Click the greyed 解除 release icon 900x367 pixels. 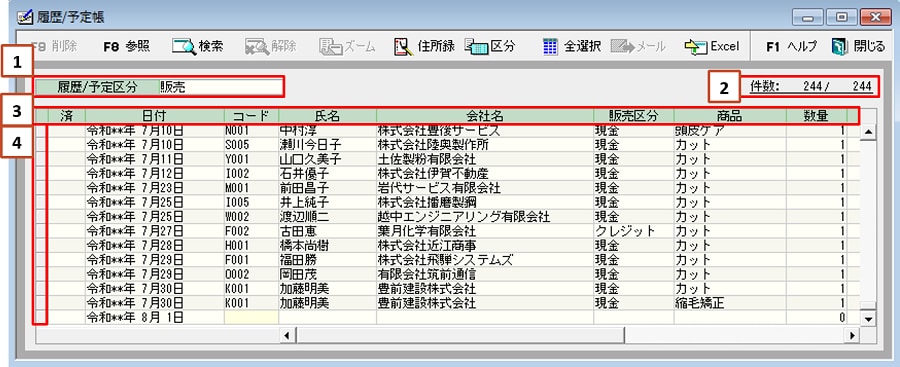tap(257, 47)
